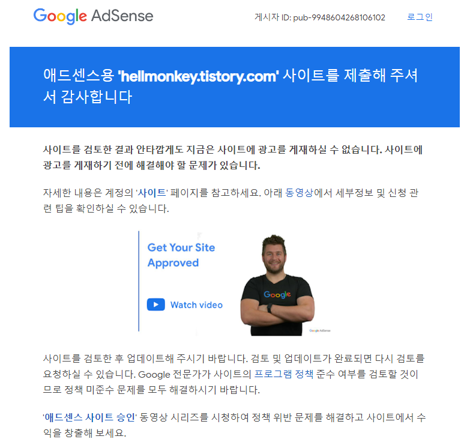This screenshot has height=448, width=476.
Task: Click the bold rejection notice paragraph
Action: coord(232,157)
